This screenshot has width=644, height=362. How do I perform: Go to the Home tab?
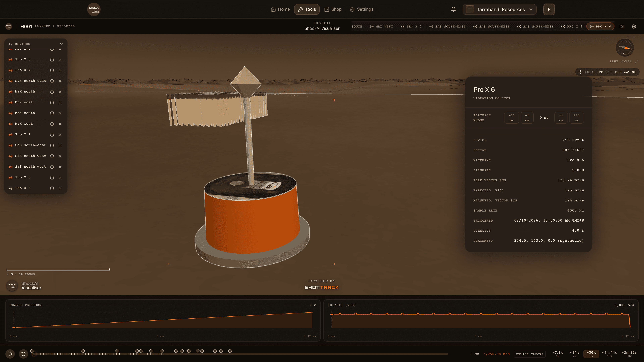point(280,9)
